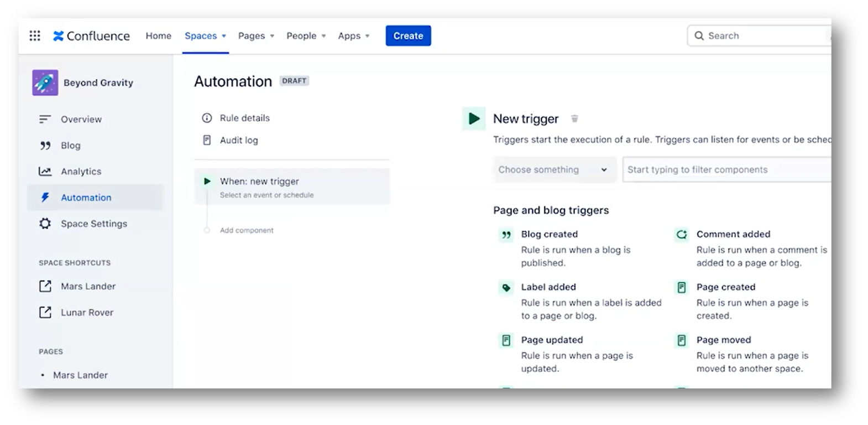868x425 pixels.
Task: Click the Beyond Gravity rocket space icon
Action: [45, 82]
